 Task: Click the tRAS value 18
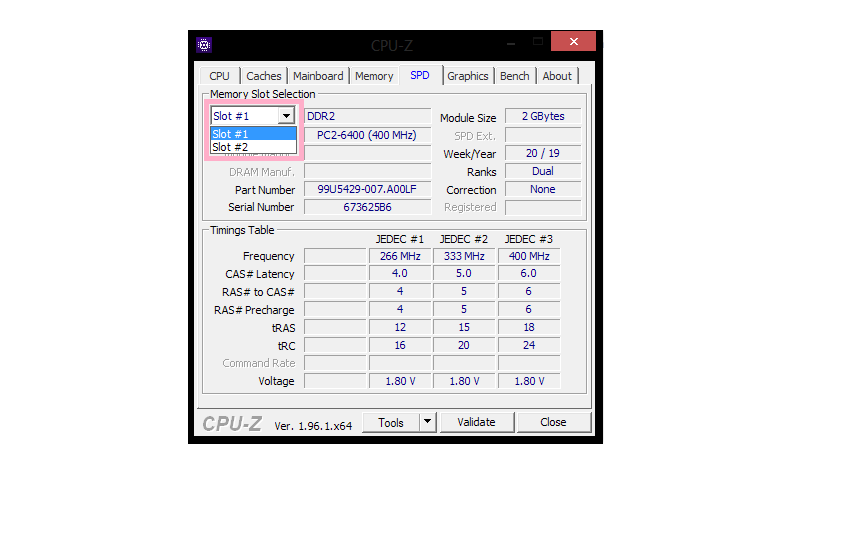(529, 327)
